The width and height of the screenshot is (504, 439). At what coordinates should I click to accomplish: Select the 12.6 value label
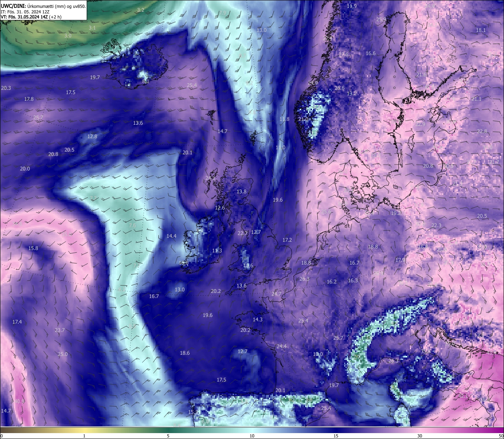click(220, 208)
